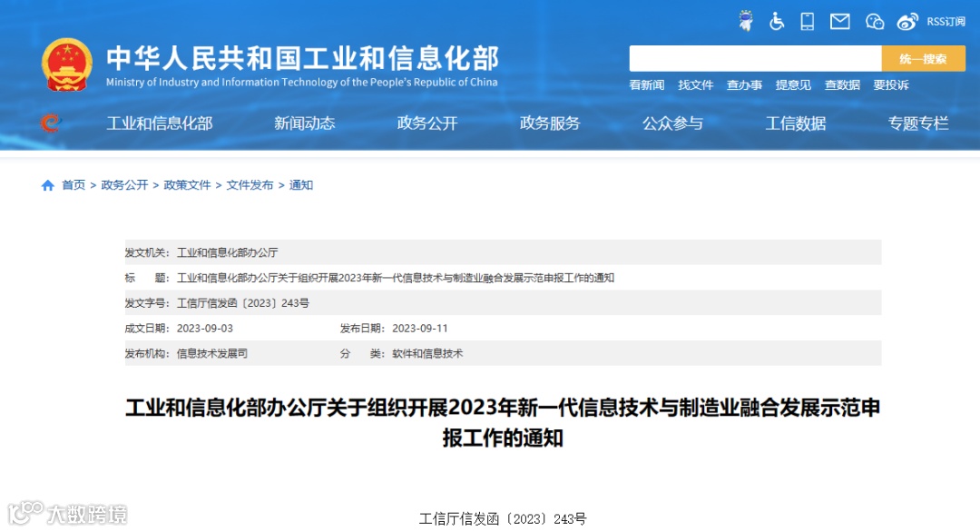The width and height of the screenshot is (980, 532).
Task: Open the 查办事 quick link
Action: [x=744, y=85]
